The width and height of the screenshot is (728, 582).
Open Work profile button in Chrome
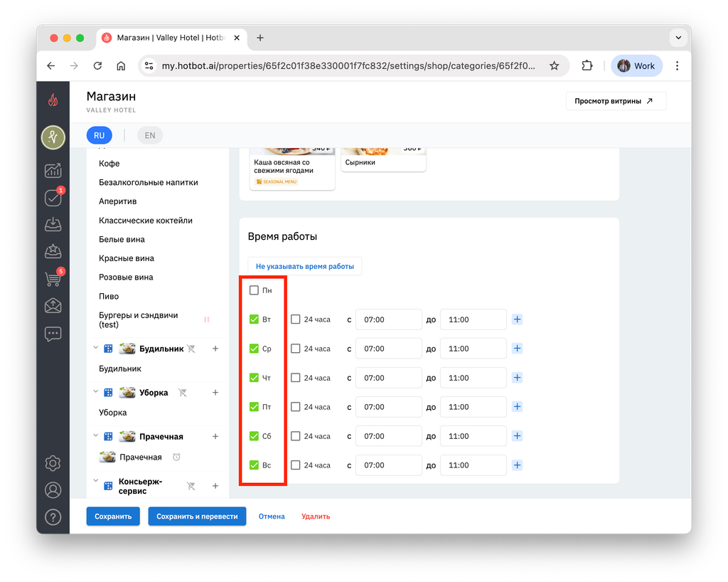tap(636, 66)
